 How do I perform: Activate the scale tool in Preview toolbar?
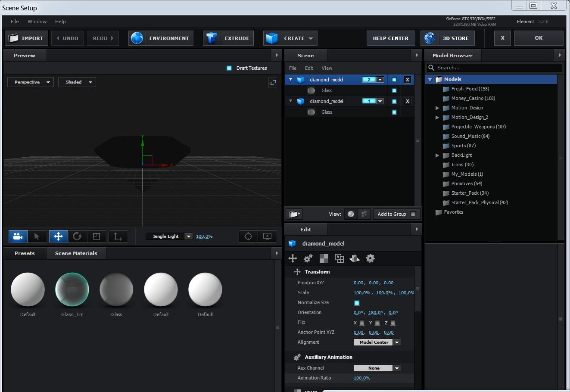point(97,236)
